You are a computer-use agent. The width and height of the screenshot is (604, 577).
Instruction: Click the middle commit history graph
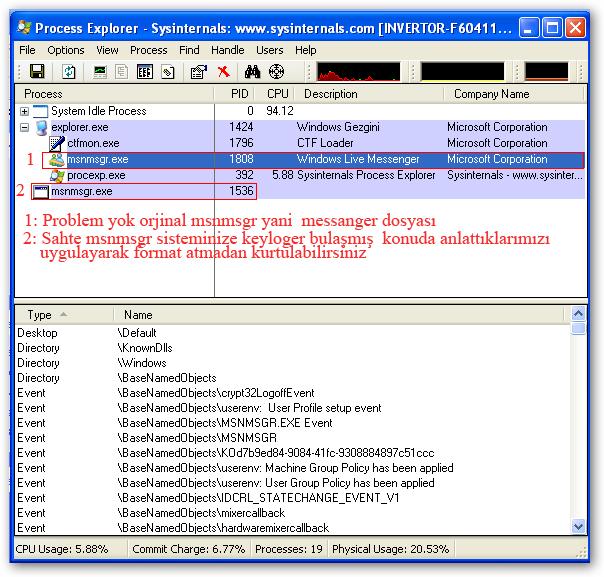(462, 72)
